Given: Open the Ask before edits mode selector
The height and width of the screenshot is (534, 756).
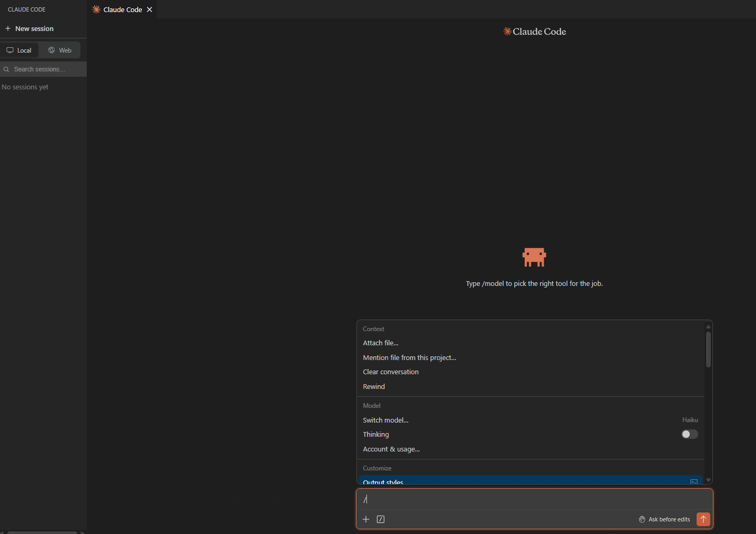Looking at the screenshot, I should (665, 519).
